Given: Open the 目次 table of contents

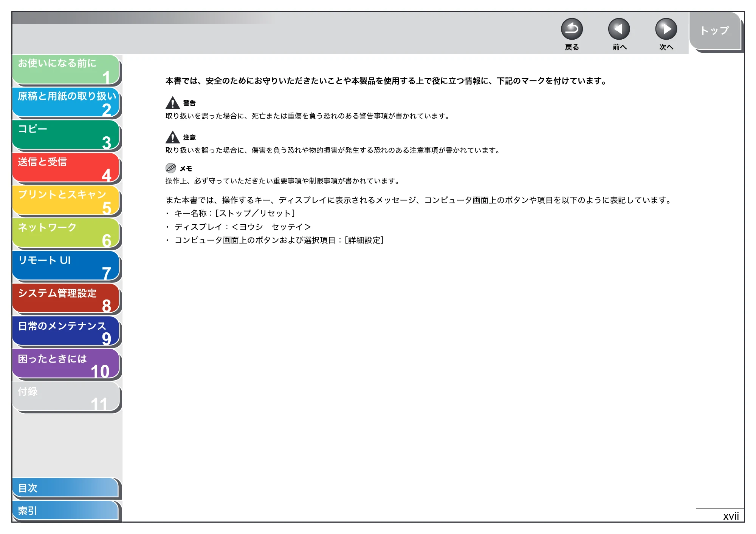Looking at the screenshot, I should point(65,488).
